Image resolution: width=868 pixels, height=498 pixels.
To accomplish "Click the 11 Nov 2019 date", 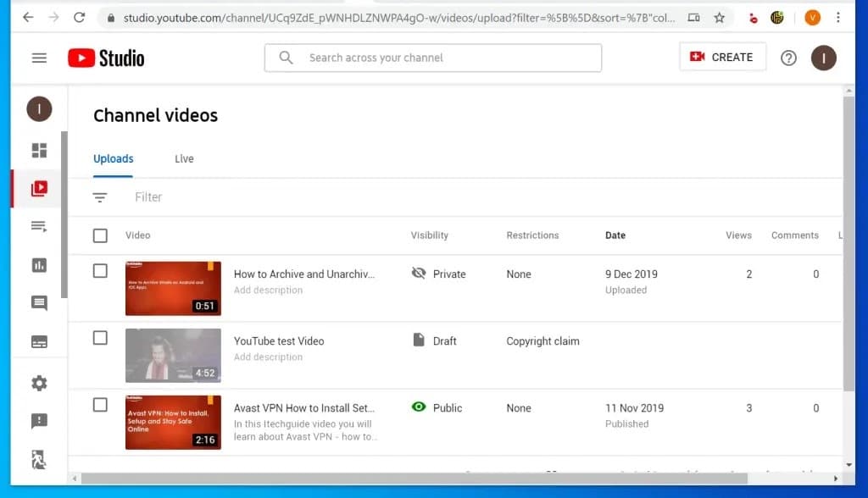I will (x=634, y=408).
